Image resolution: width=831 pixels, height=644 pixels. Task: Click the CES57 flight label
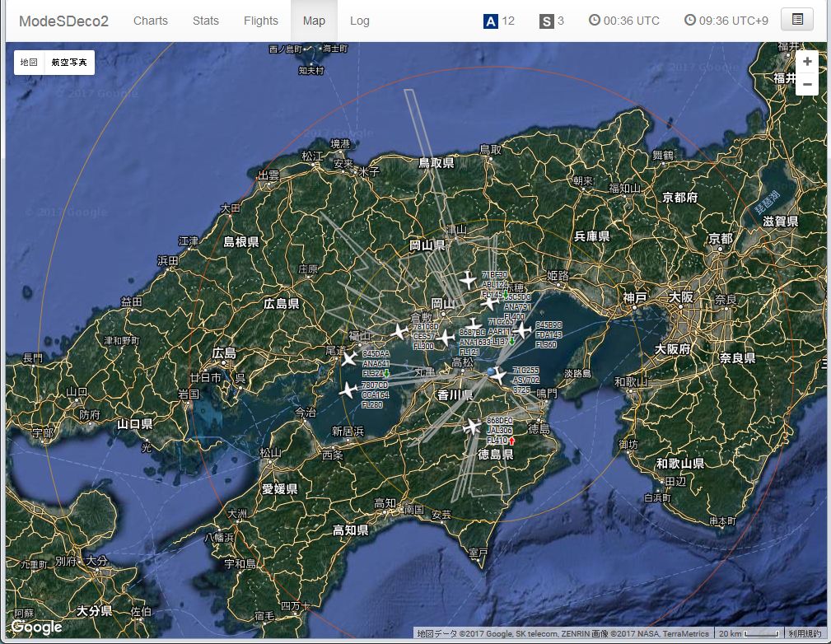click(424, 337)
